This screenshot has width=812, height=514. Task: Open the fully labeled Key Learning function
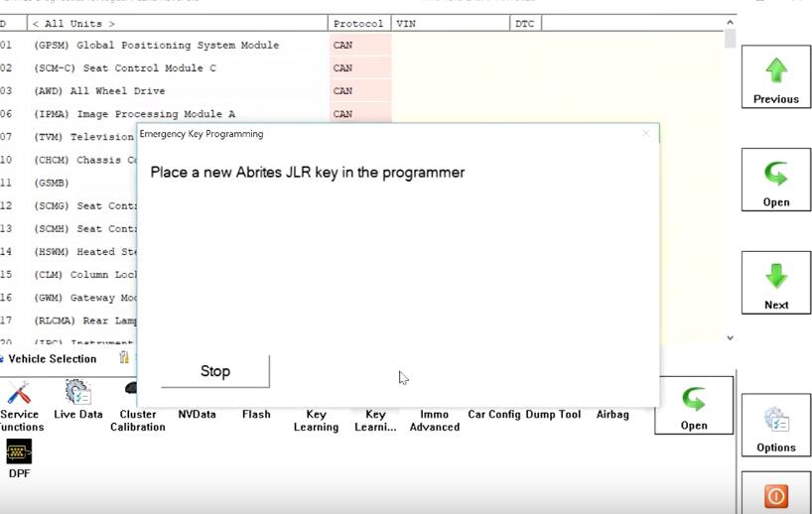tap(316, 421)
